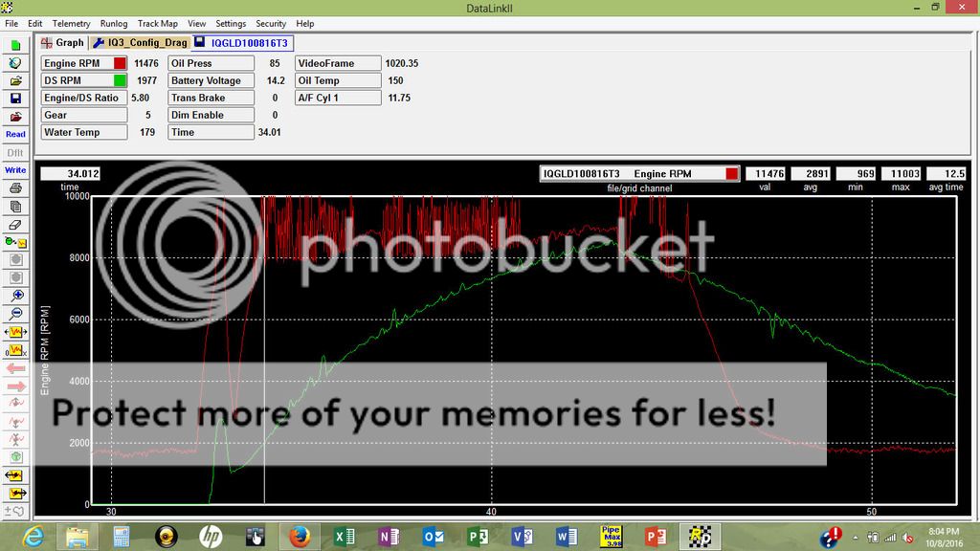Click the Engine RPM channel legend above graph

[x=639, y=174]
